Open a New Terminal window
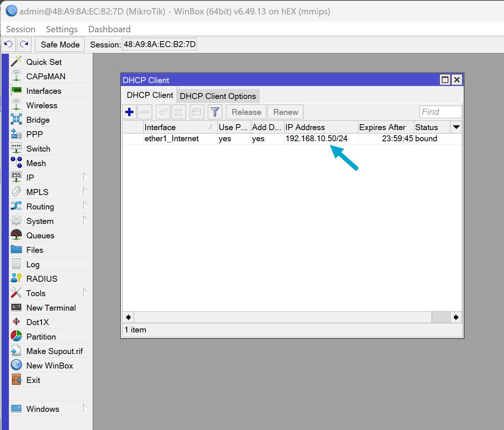 (50, 307)
